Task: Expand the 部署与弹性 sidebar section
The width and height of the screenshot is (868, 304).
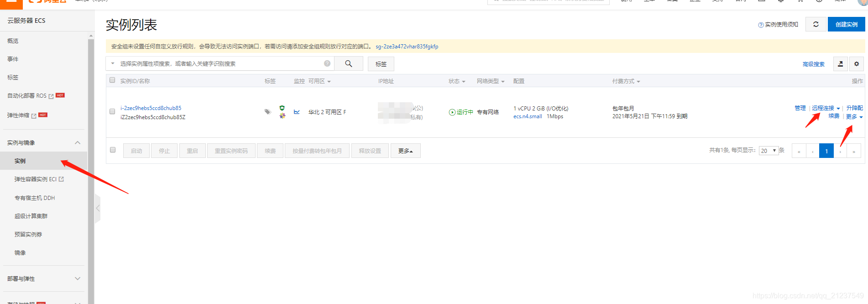Action: pos(78,278)
